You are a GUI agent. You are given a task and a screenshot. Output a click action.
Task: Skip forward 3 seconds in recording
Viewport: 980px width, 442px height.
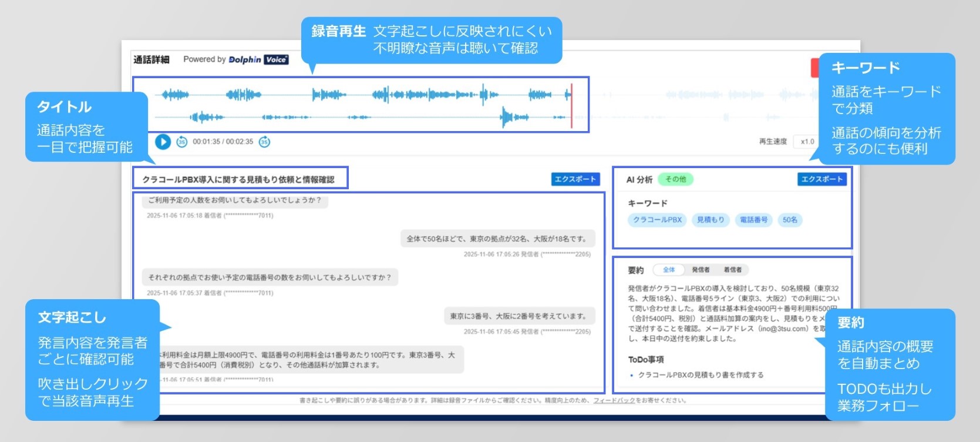265,142
